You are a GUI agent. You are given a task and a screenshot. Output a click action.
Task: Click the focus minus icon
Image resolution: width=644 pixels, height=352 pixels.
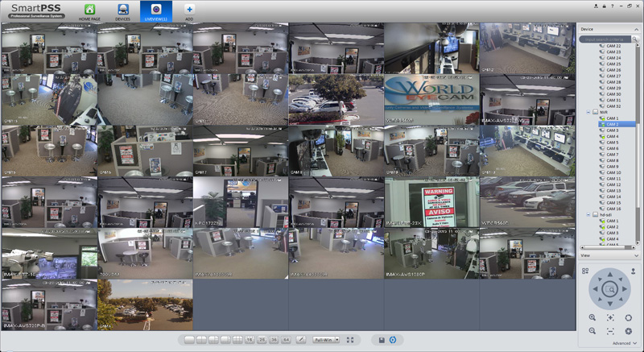pyautogui.click(x=610, y=331)
